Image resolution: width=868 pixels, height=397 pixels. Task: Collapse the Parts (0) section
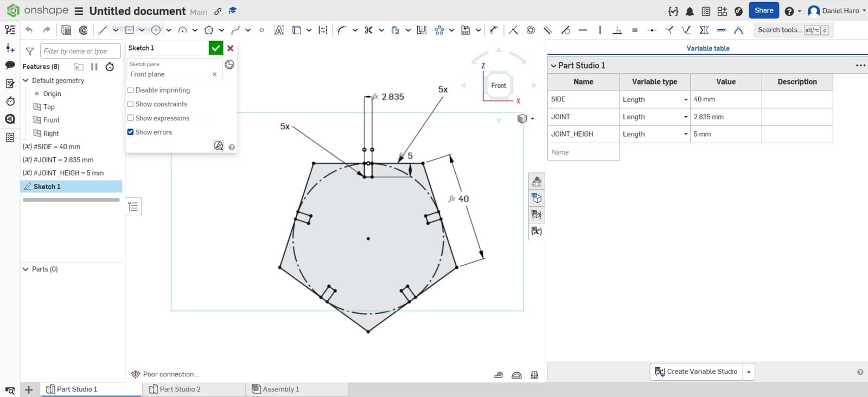coord(25,269)
